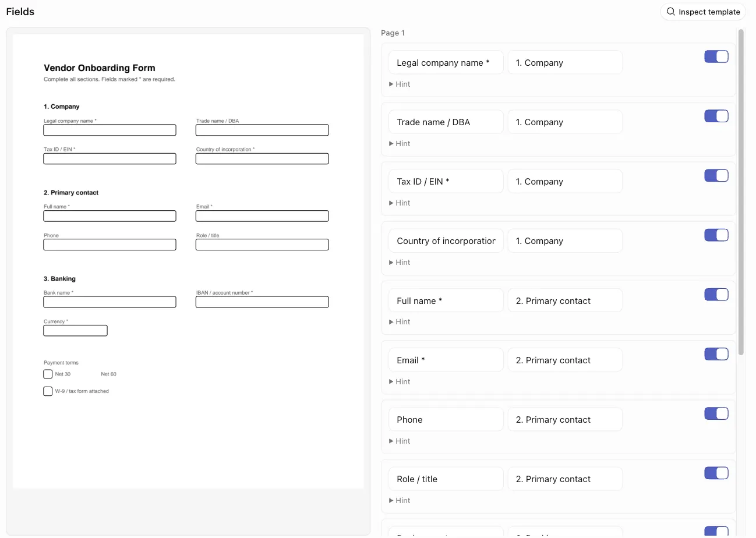Edit section '1. Company' for Trade name / DBA
Viewport: 756px width, 538px height.
pyautogui.click(x=565, y=122)
